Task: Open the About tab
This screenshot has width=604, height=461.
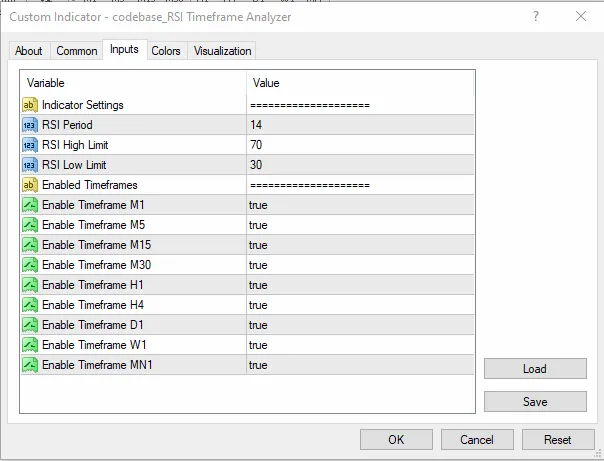Action: 29,51
